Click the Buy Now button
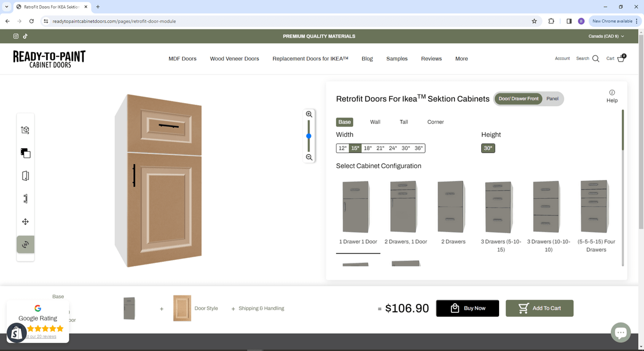The height and width of the screenshot is (351, 644). click(x=467, y=308)
